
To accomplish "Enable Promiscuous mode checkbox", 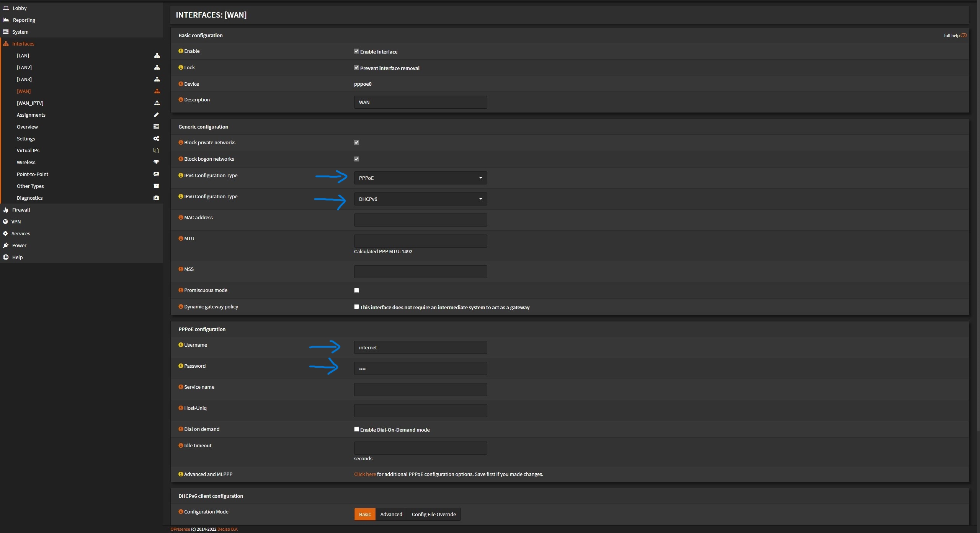I will point(356,290).
